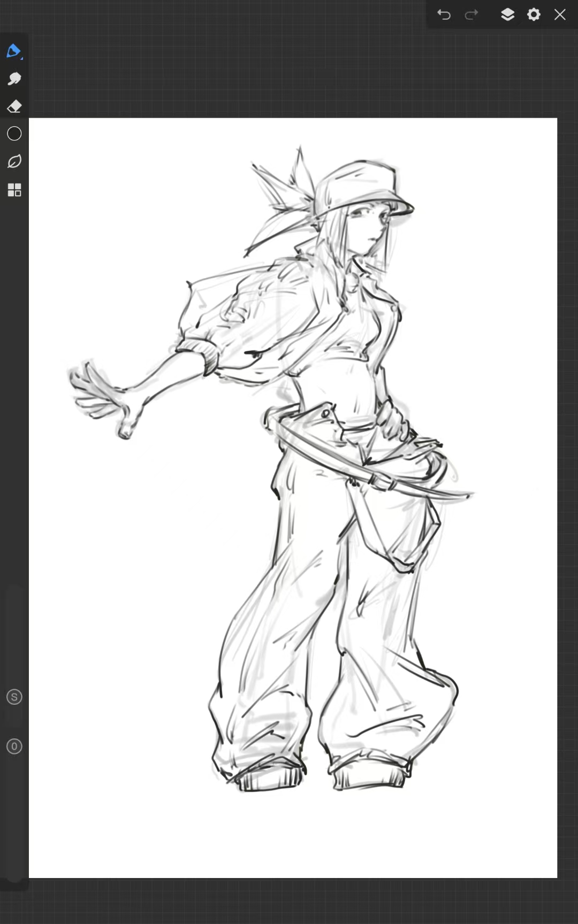The image size is (578, 924).
Task: Tap the circled S brush size button
Action: (14, 697)
